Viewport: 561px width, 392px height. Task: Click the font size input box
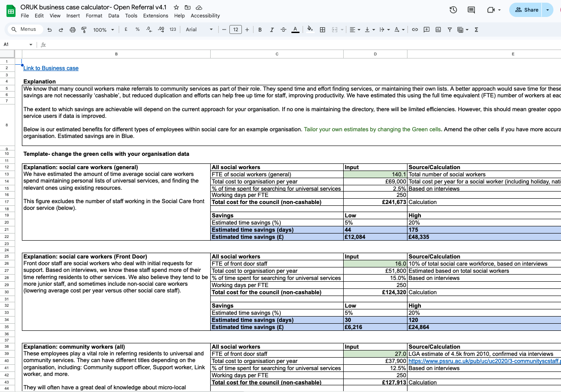[x=235, y=30]
